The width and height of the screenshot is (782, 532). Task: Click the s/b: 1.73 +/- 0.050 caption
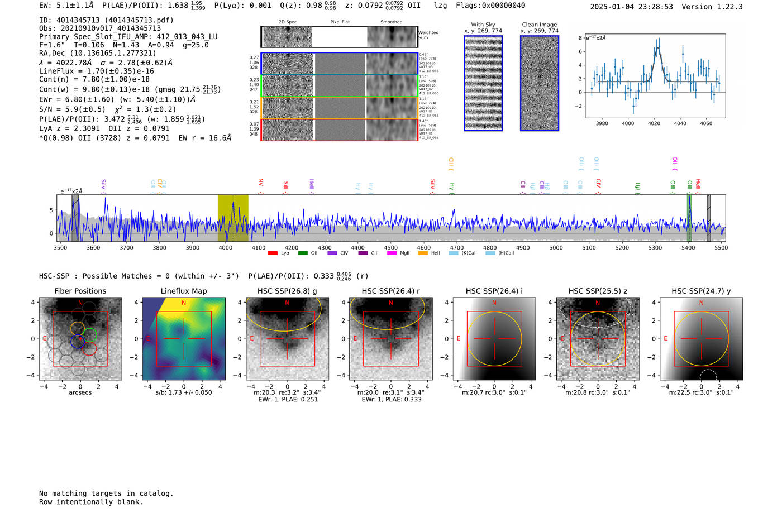[184, 392]
